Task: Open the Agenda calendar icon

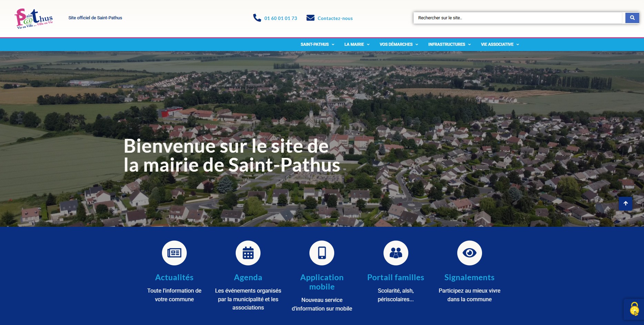Action: (x=248, y=253)
